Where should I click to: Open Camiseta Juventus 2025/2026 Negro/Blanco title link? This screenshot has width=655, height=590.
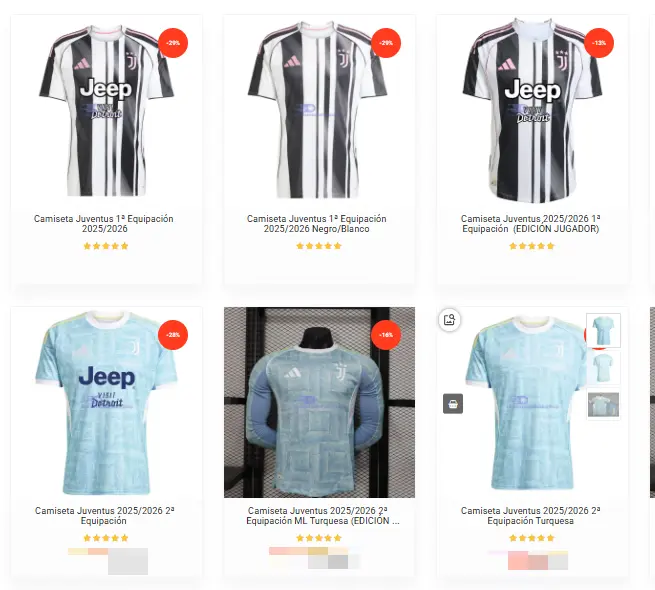coord(317,224)
